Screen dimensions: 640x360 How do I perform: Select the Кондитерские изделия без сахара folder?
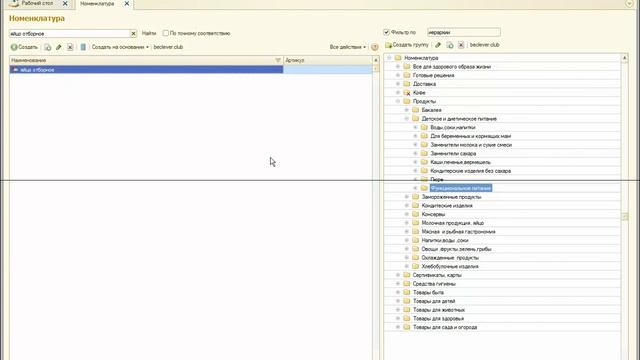tap(471, 171)
